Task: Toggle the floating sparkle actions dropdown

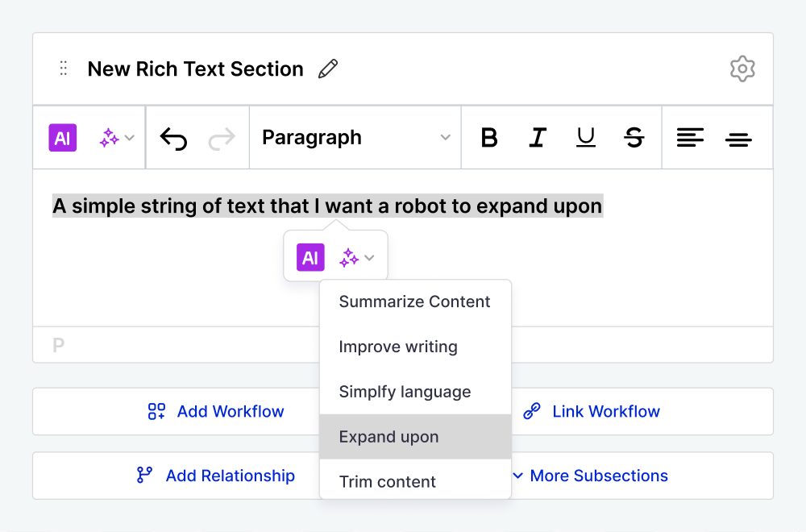Action: click(x=357, y=257)
